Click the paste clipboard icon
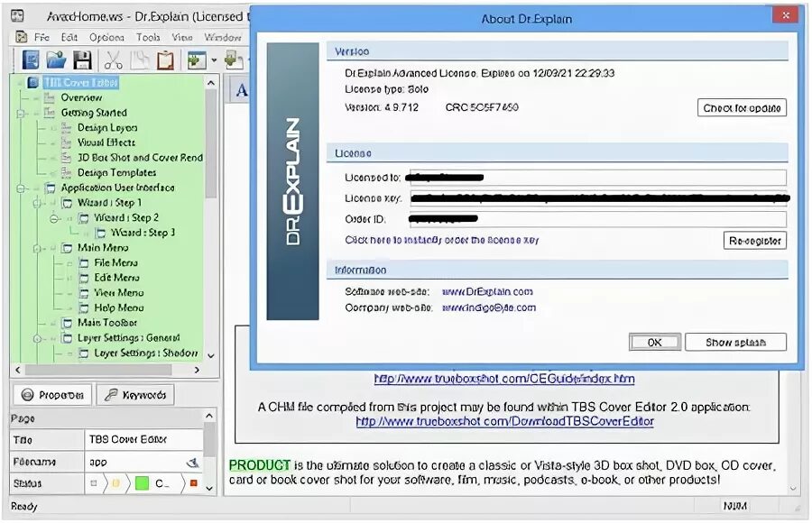This screenshot has height=523, width=812. [x=165, y=60]
